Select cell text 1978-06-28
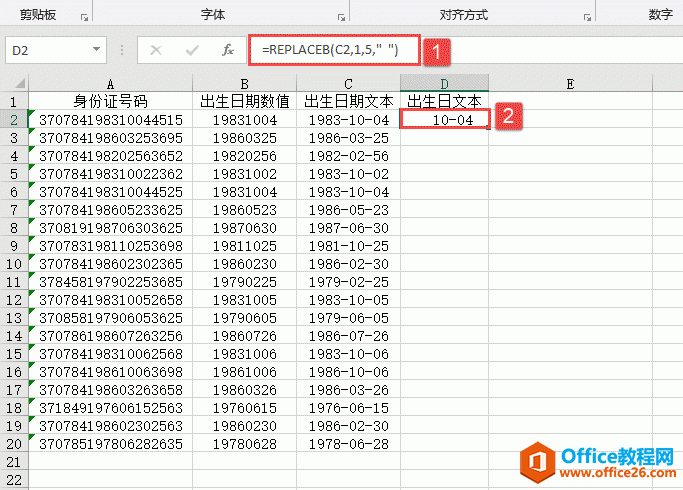Viewport: 683px width, 490px height. [348, 444]
